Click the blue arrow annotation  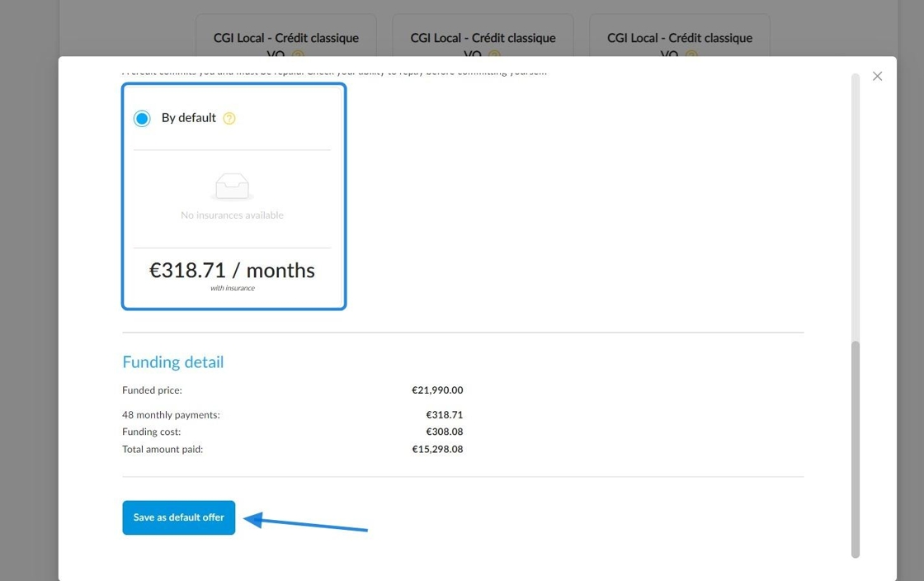point(305,522)
